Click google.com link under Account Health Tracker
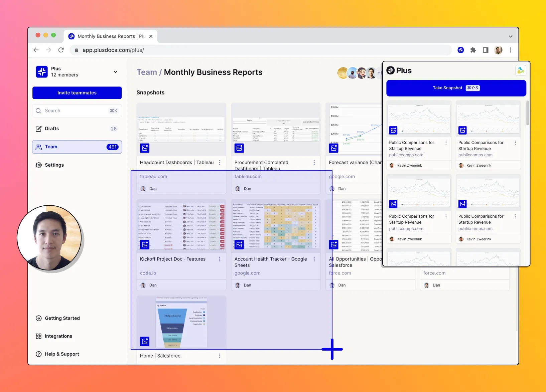The image size is (546, 392). coord(247,273)
